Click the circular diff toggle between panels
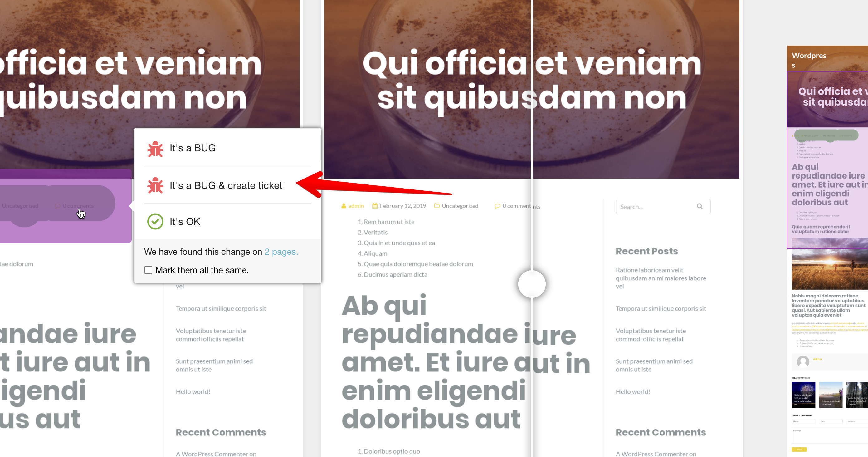Image resolution: width=868 pixels, height=457 pixels. (x=532, y=284)
